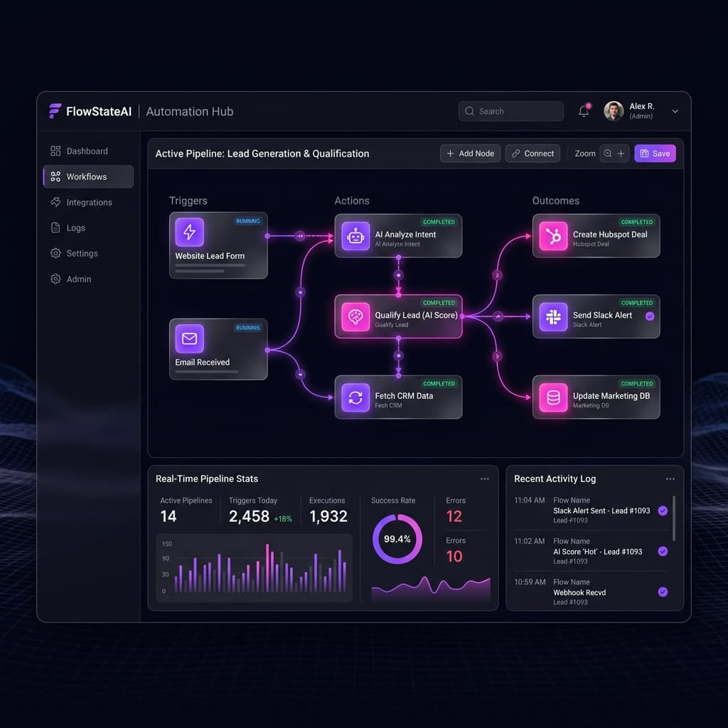
Task: Click the Recent Activity Log scrollbar
Action: click(x=674, y=518)
